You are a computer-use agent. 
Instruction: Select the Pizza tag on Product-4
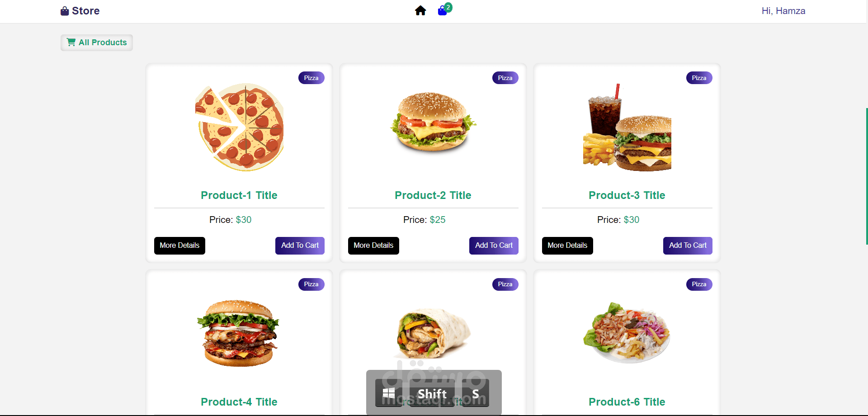[x=311, y=284]
